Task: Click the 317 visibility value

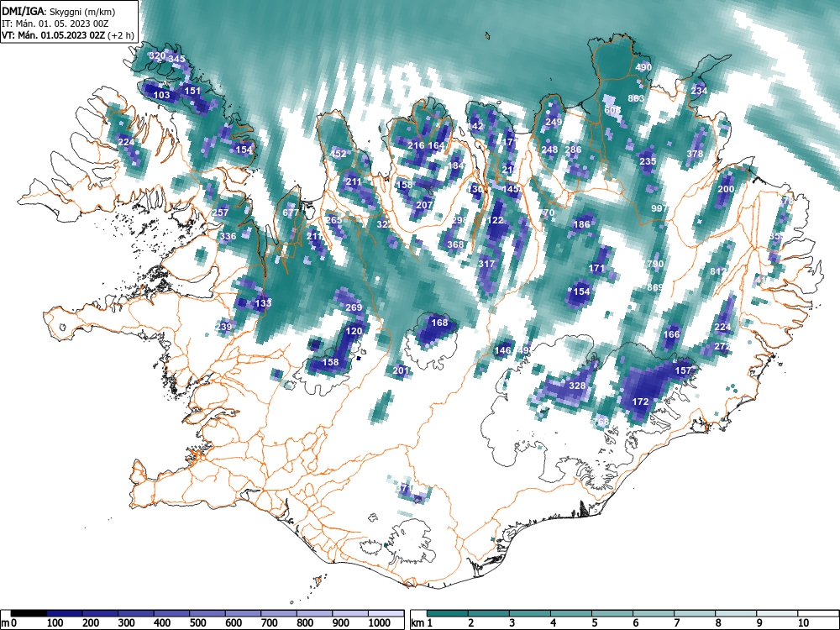Action: 486,264
